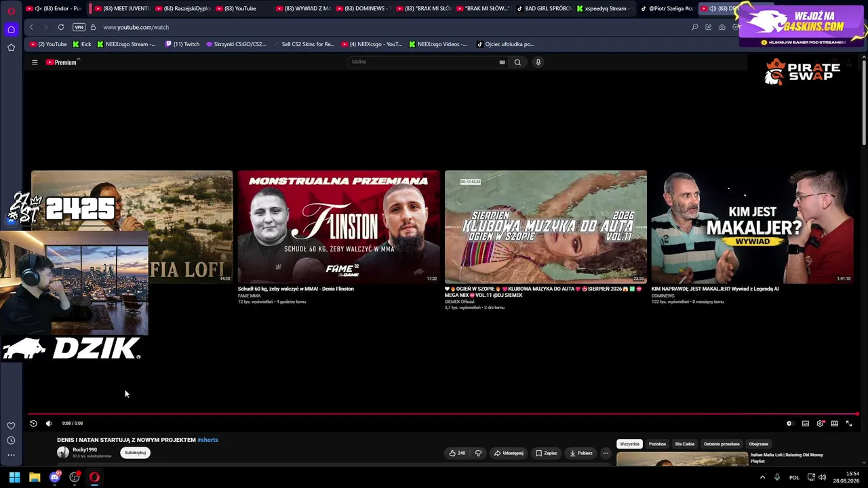868x488 pixels.
Task: Switch to the Endor muted tab
Action: (x=54, y=9)
